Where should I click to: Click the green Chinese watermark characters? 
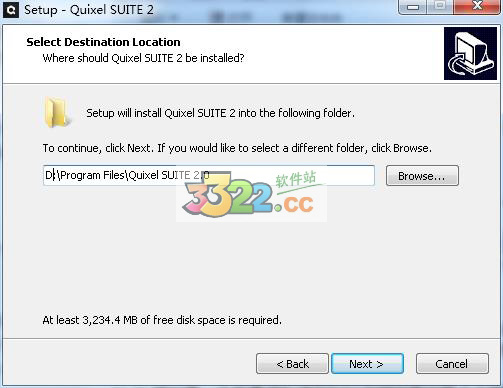[296, 179]
